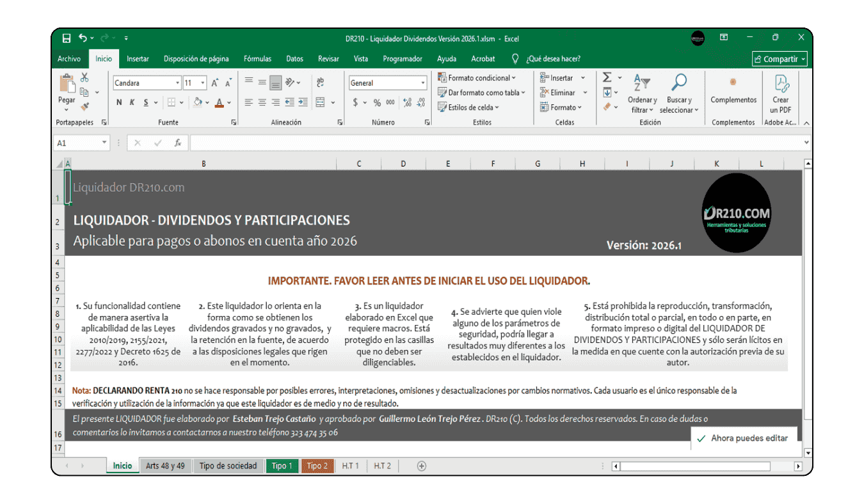Click the Name Box showing A1
This screenshot has height=504, width=864.
coord(77,143)
